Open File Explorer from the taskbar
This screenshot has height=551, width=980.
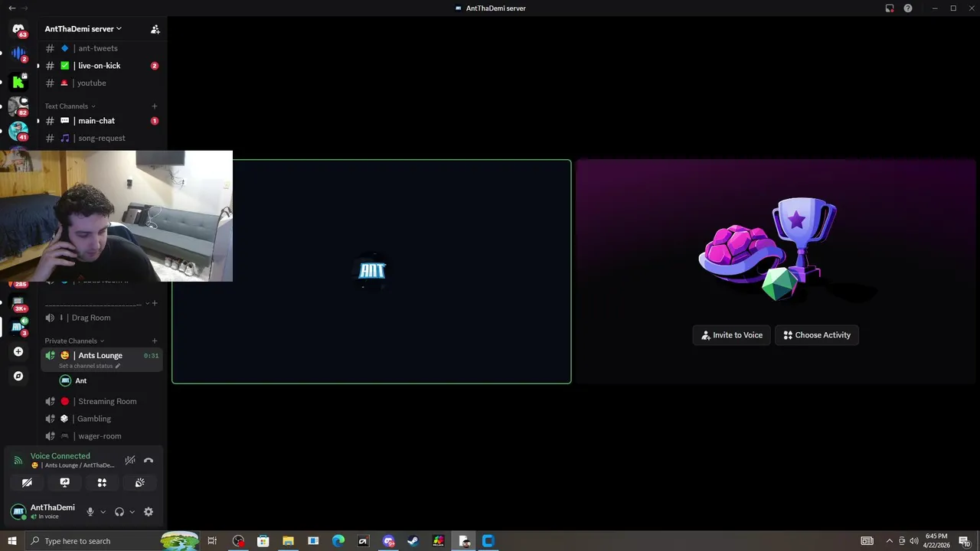[289, 541]
